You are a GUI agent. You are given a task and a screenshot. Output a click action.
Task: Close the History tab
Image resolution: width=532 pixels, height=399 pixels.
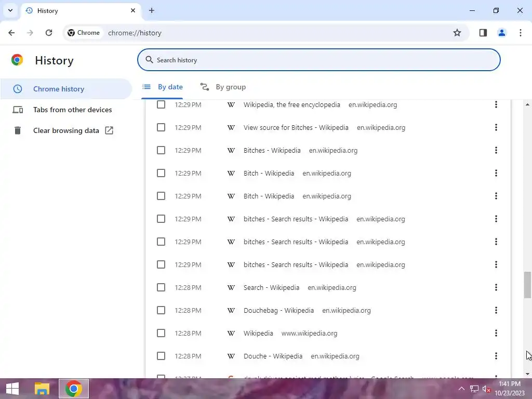133,10
